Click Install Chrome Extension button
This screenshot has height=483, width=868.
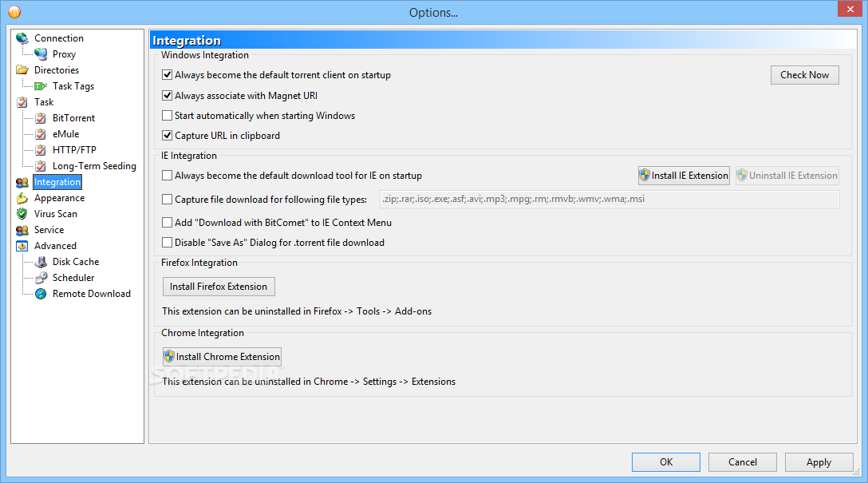coord(222,357)
